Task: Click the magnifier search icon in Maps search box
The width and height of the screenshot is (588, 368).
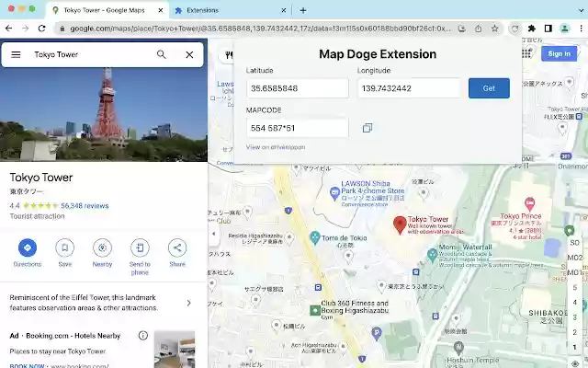Action: 162,55
